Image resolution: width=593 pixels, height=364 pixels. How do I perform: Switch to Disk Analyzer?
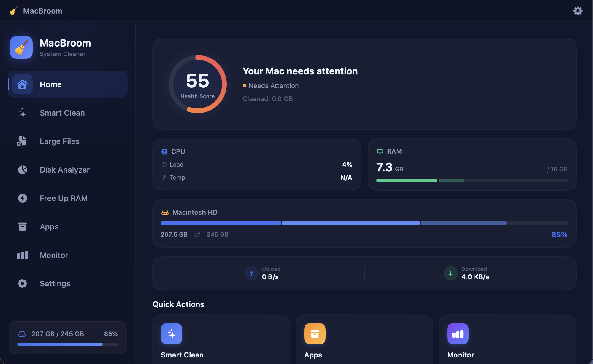pos(68,170)
